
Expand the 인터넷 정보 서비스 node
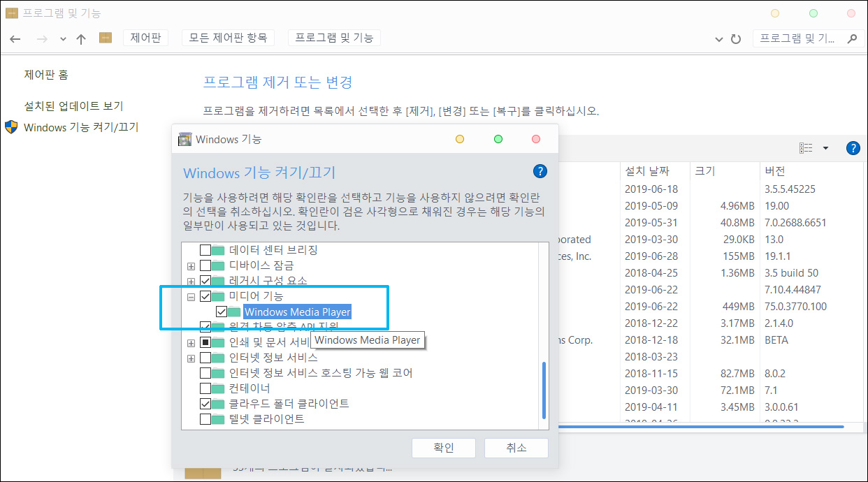(x=191, y=358)
